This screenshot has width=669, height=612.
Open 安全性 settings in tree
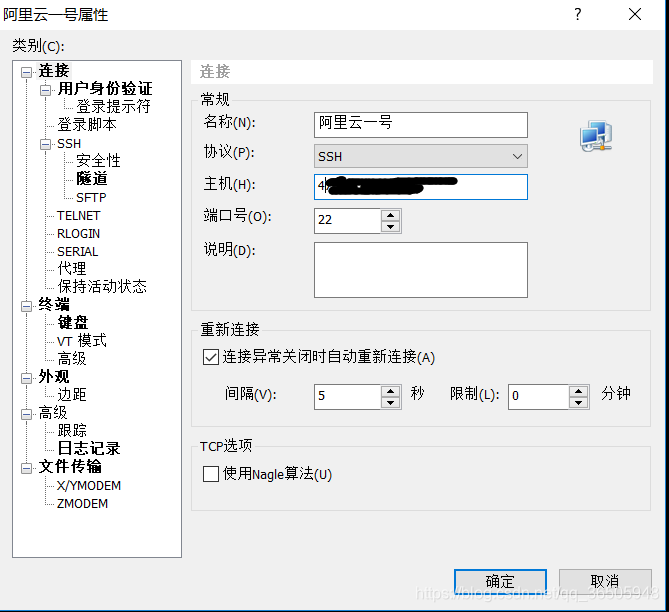[x=98, y=161]
